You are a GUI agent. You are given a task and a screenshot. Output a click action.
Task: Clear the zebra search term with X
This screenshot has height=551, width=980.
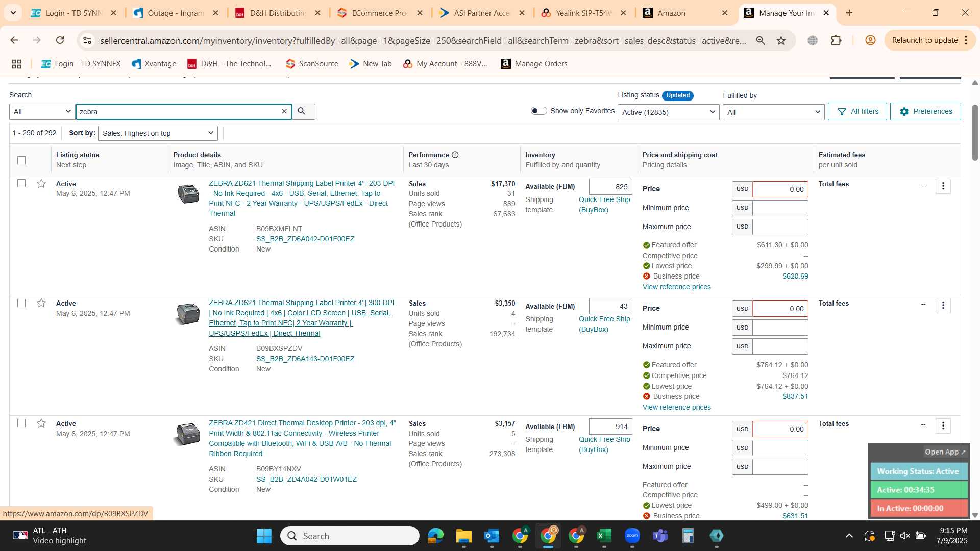pos(284,111)
